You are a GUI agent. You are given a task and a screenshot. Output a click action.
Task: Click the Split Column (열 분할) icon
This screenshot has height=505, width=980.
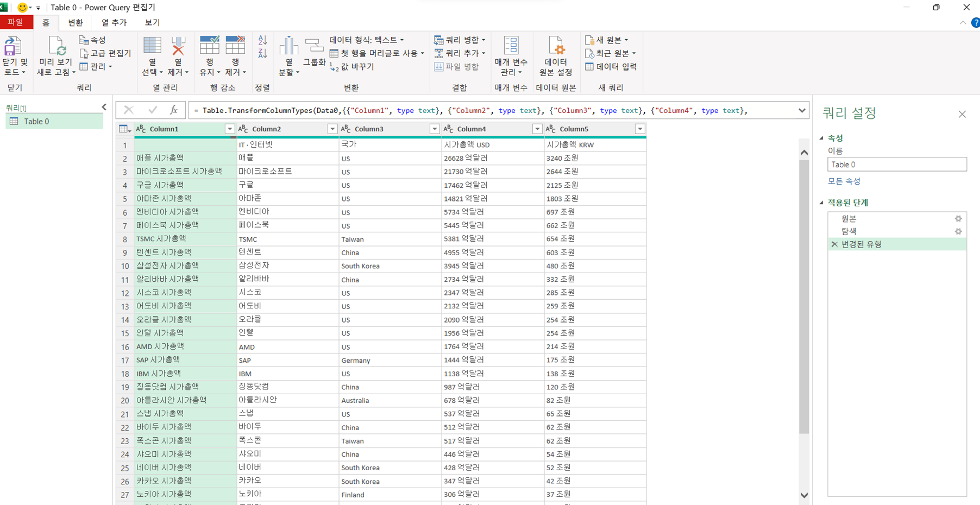pyautogui.click(x=288, y=46)
